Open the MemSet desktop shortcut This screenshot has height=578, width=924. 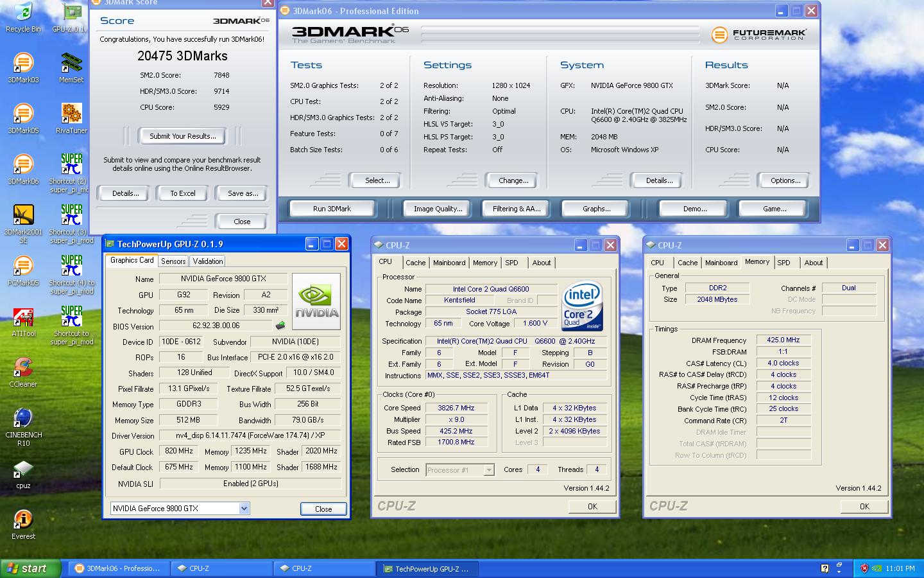[71, 68]
